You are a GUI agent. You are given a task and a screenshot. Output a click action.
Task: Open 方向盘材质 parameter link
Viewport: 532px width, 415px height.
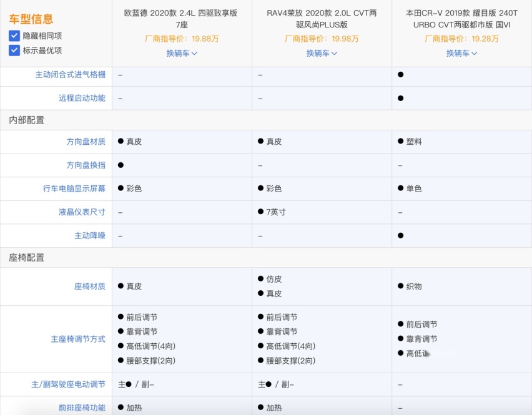86,142
